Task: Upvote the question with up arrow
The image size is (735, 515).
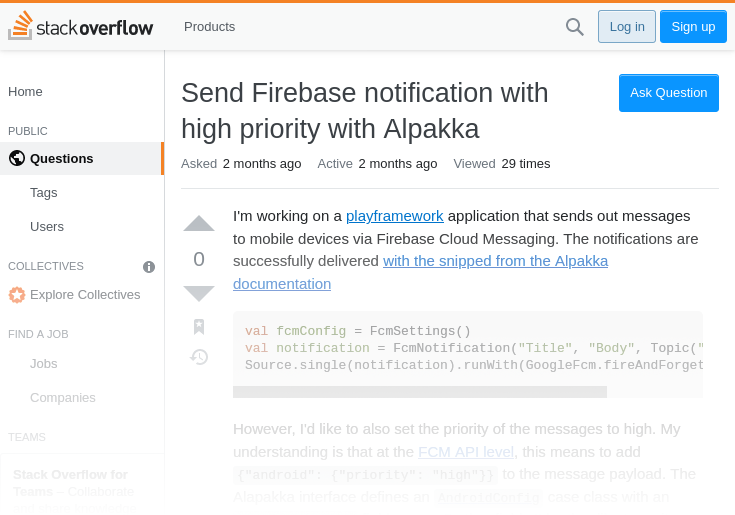Action: pyautogui.click(x=199, y=224)
